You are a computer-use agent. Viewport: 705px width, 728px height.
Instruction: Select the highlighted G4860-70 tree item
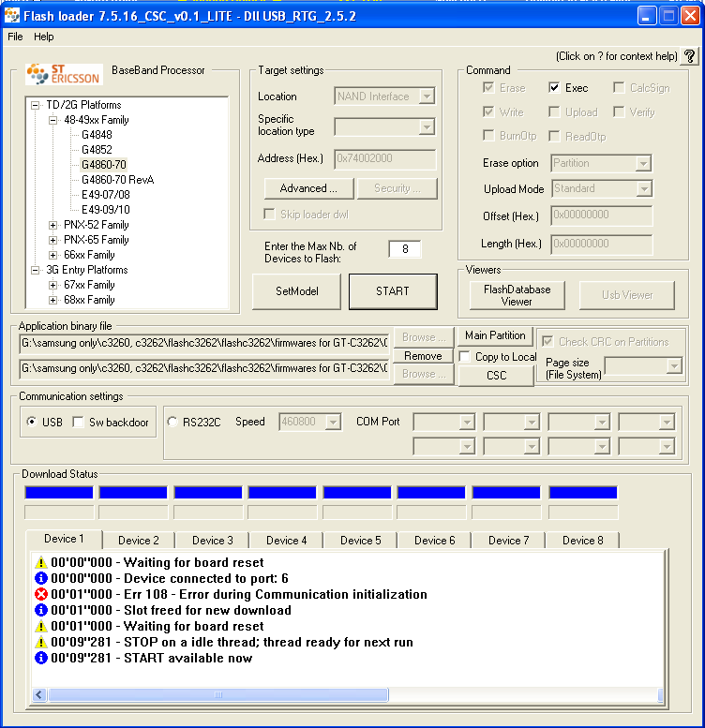pyautogui.click(x=103, y=164)
